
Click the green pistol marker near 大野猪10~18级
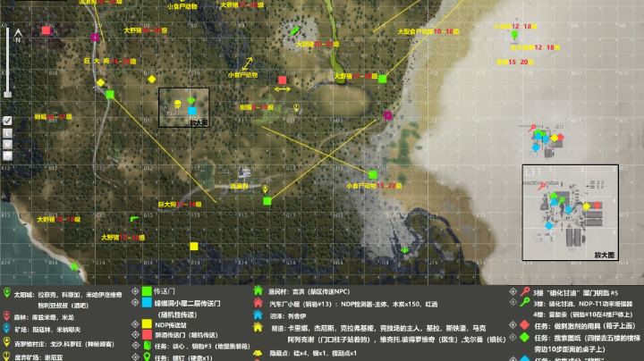pos(134,219)
